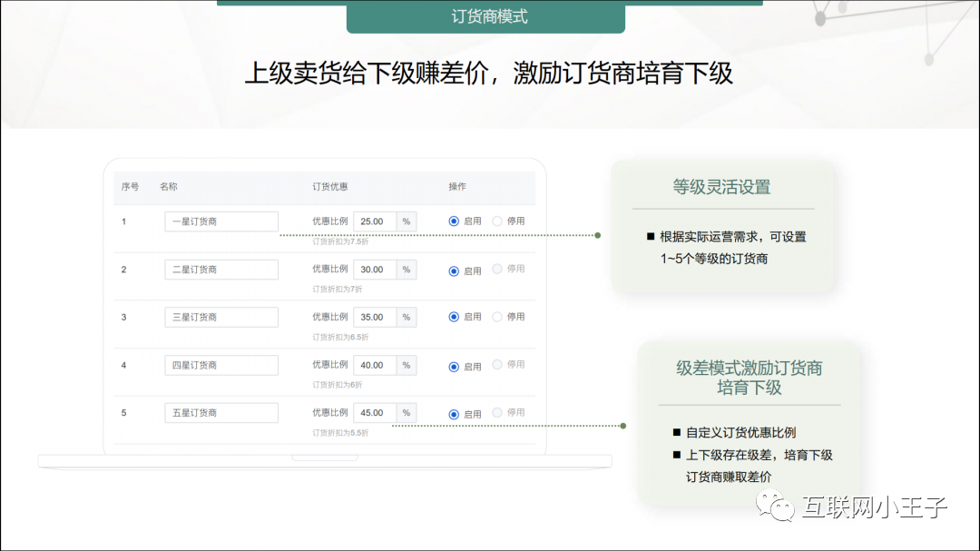Click the 级差模式激励订货商培育下级 heading
This screenshot has height=551, width=980.
(750, 378)
